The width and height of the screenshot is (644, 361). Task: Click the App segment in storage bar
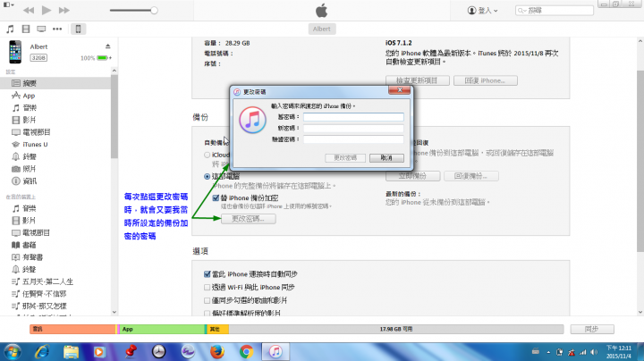[162, 329]
